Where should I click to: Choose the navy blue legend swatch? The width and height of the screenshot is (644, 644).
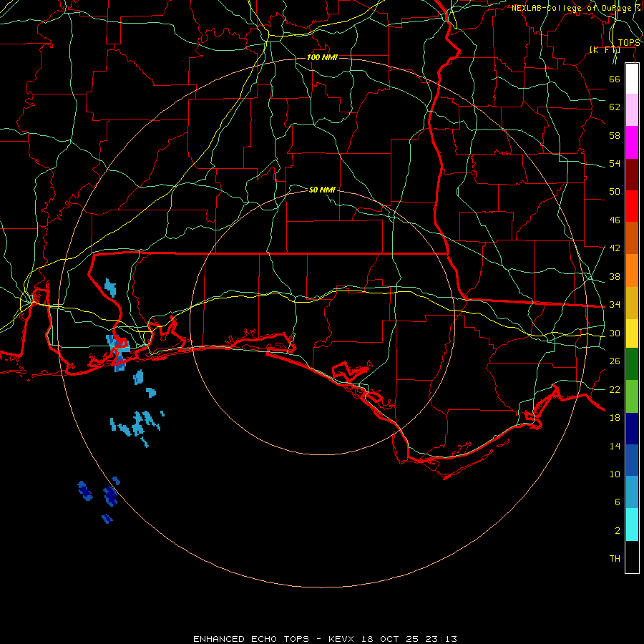click(632, 429)
